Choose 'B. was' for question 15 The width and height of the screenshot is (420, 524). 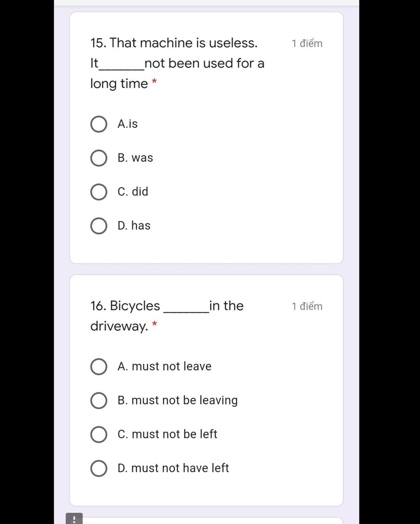click(x=99, y=158)
